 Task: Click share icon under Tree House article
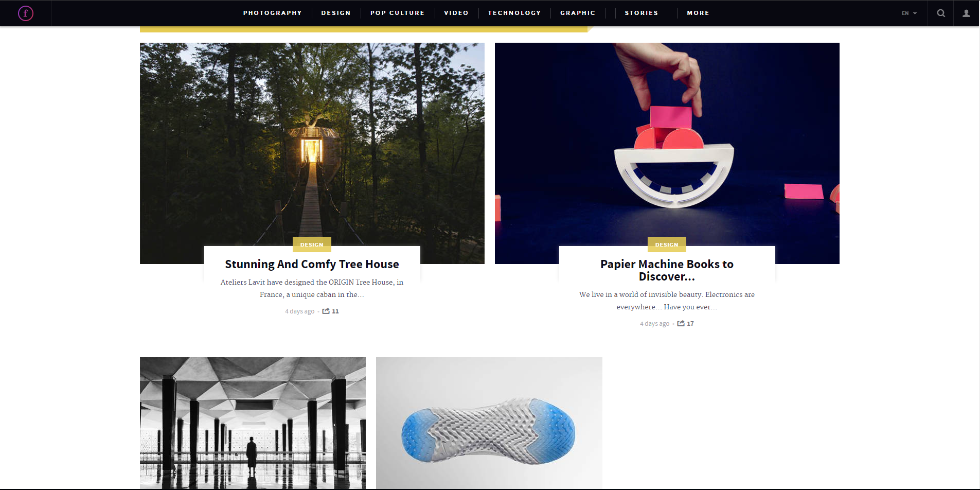tap(326, 311)
